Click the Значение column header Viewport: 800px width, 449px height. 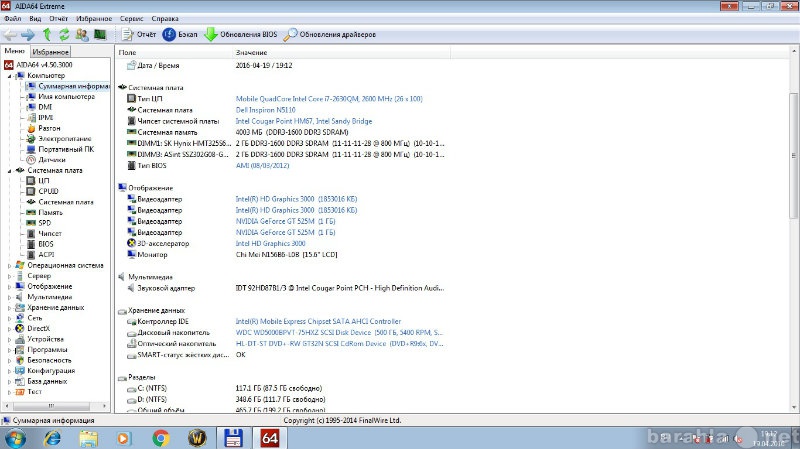[x=341, y=53]
